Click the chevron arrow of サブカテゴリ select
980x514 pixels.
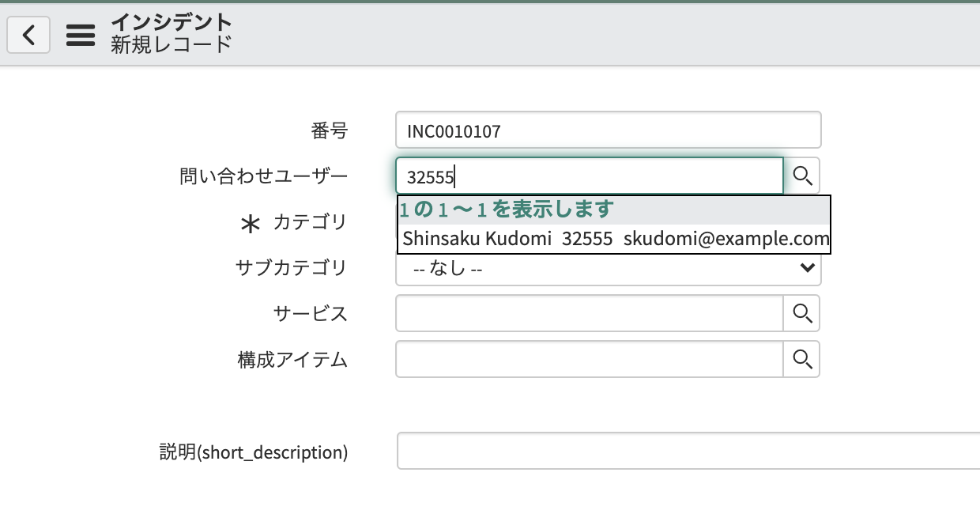[x=807, y=269]
